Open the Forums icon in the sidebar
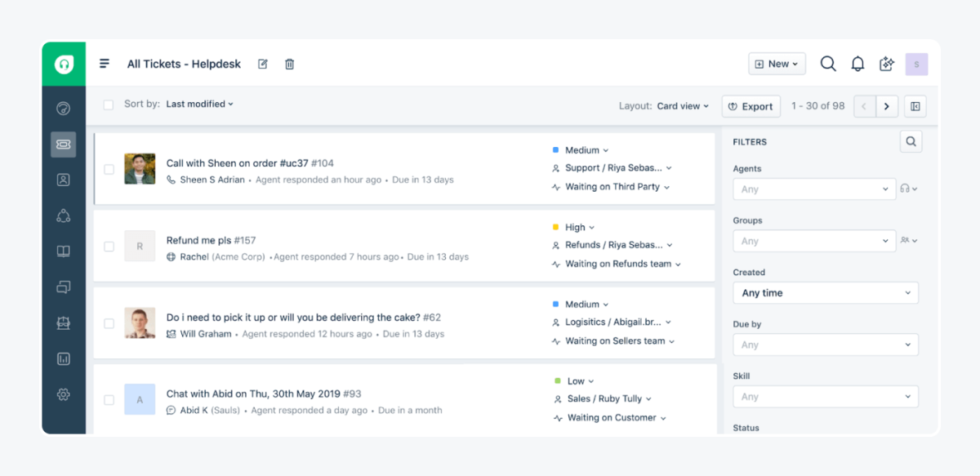Image resolution: width=980 pixels, height=476 pixels. 64,287
